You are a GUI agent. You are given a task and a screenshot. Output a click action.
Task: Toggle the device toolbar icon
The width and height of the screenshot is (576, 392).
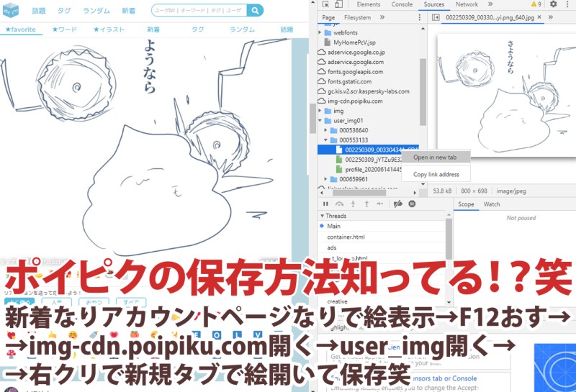coord(338,4)
